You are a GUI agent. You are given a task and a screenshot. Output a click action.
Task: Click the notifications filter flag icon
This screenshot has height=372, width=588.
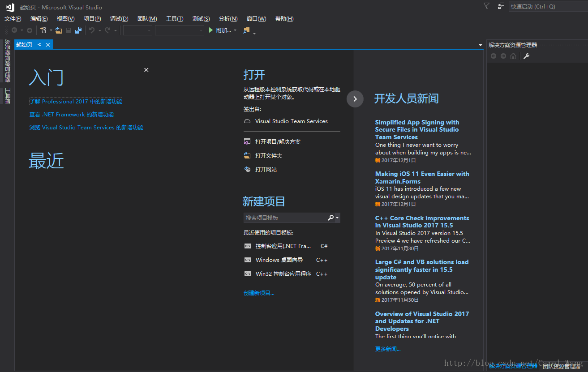click(487, 6)
